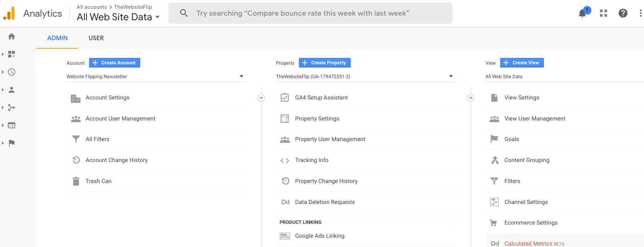Open the All Web Site Data header dropdown

pos(118,17)
